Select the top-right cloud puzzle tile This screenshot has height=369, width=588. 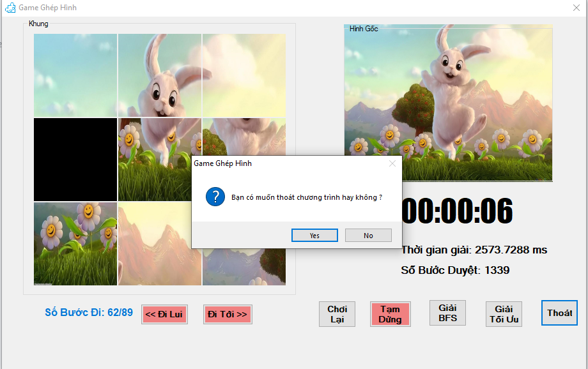click(x=244, y=75)
